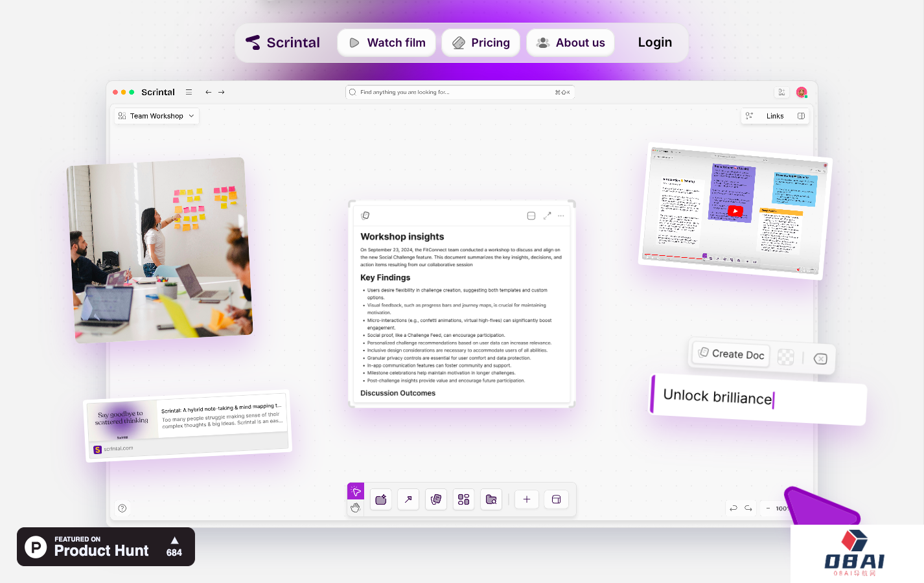Viewport: 924px width, 583px height.
Task: Go to About us
Action: 570,43
